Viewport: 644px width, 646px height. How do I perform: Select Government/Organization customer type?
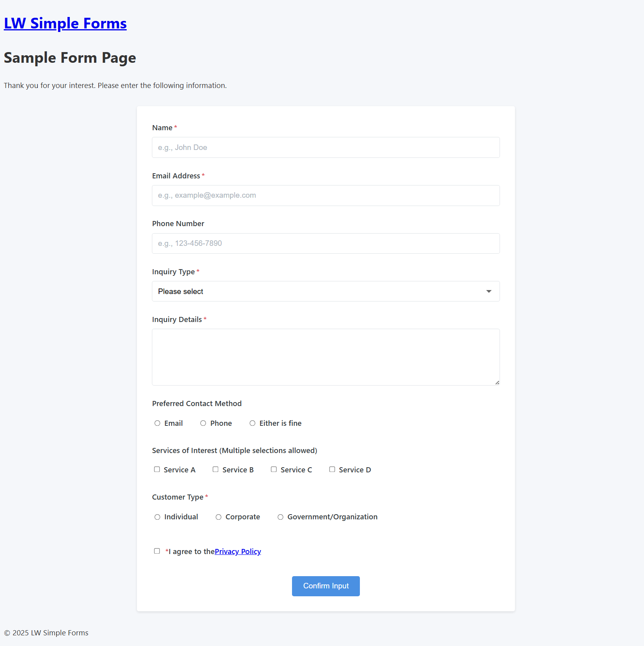tap(281, 517)
